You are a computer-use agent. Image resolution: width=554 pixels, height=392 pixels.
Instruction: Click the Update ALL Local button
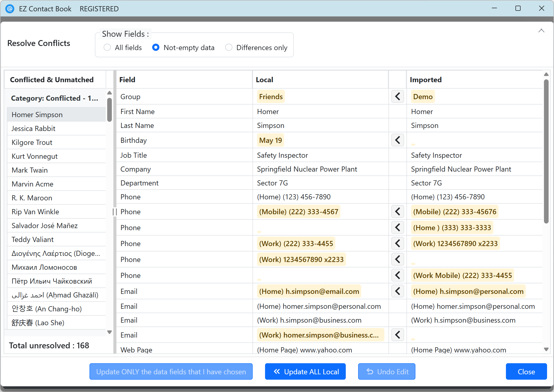pyautogui.click(x=305, y=371)
